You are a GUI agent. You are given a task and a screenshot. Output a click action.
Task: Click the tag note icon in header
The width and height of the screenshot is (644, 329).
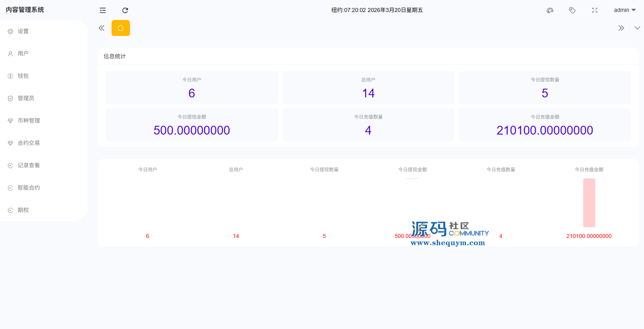(x=572, y=10)
